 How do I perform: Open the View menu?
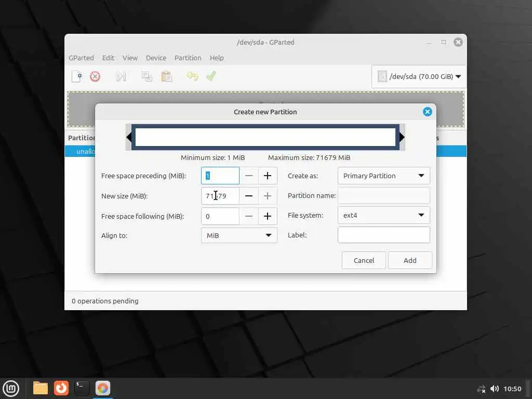pyautogui.click(x=130, y=58)
